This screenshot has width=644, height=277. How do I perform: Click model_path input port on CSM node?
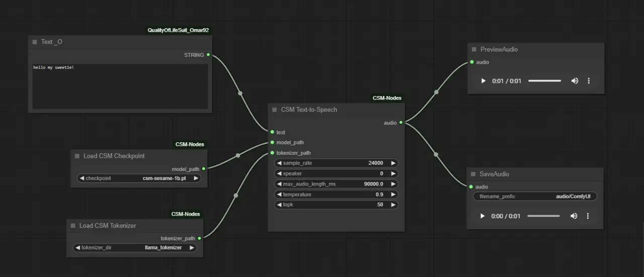pyautogui.click(x=272, y=142)
